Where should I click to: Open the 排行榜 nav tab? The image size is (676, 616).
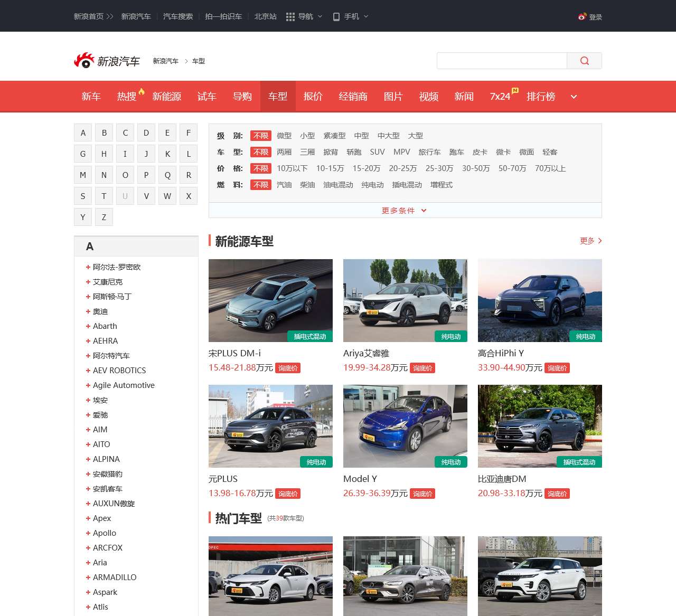(x=541, y=97)
